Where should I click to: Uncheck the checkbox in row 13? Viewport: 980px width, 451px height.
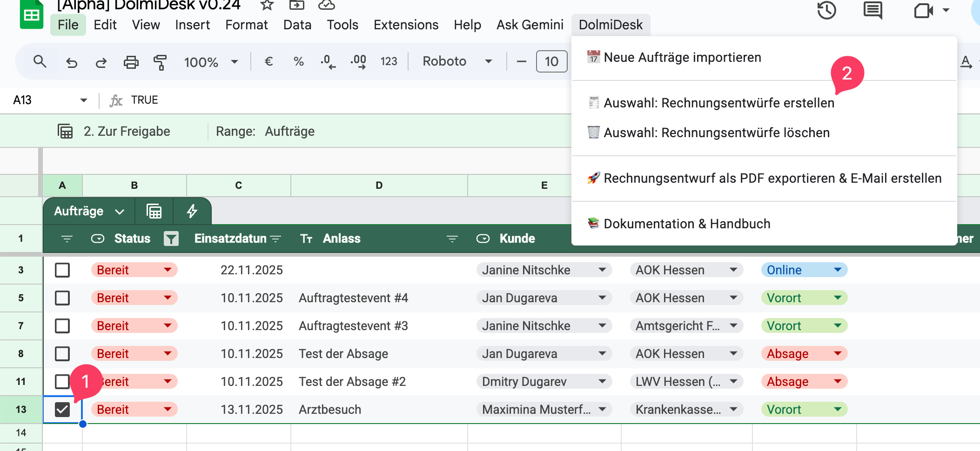[62, 410]
